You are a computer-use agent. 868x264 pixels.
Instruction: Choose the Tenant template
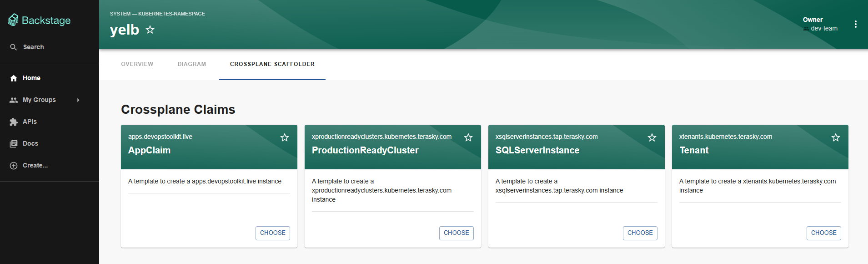[824, 233]
